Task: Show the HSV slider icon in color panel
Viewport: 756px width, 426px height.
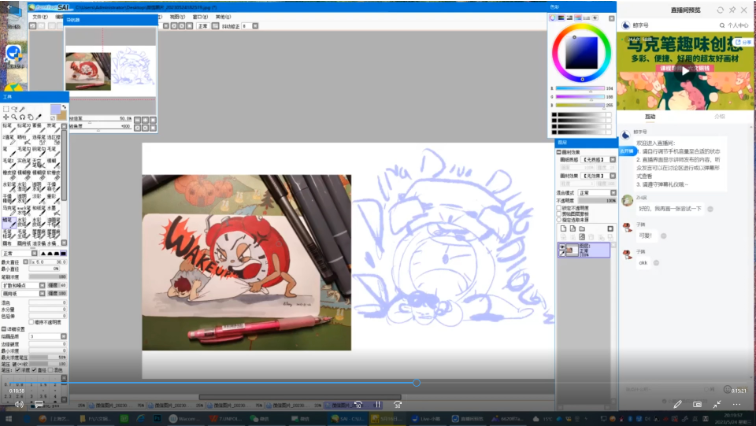Action: click(569, 18)
